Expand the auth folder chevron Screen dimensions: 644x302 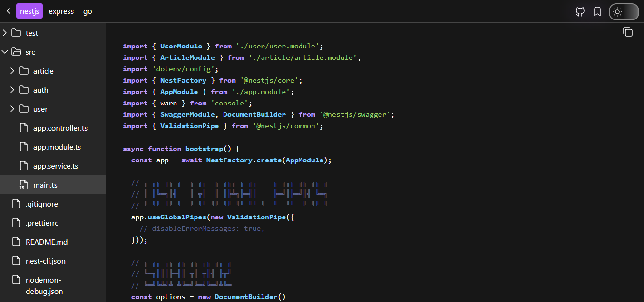(12, 90)
